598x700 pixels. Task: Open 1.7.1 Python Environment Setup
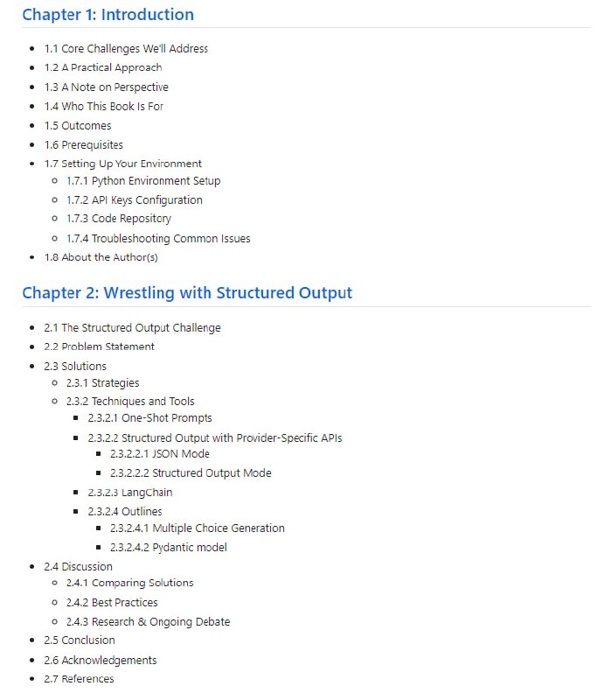143,181
